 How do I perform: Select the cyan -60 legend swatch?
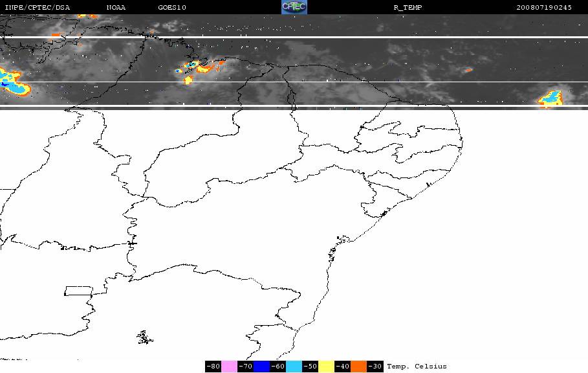pos(294,367)
